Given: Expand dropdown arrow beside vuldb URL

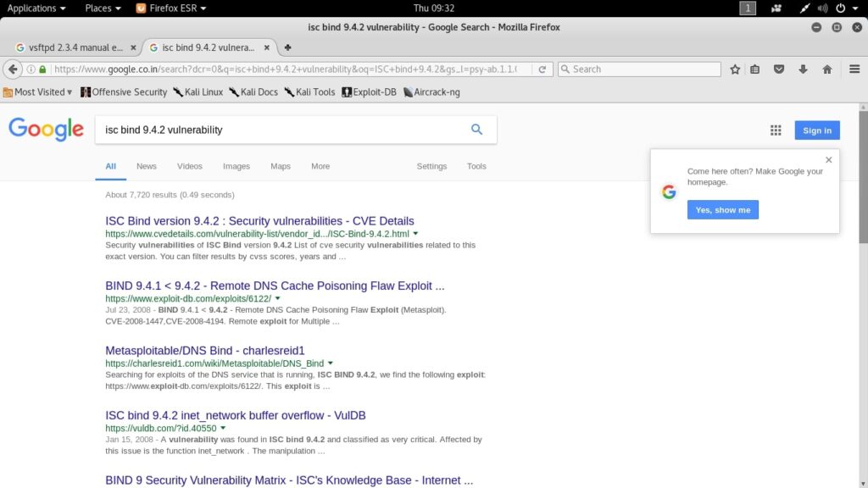Looking at the screenshot, I should pos(223,428).
